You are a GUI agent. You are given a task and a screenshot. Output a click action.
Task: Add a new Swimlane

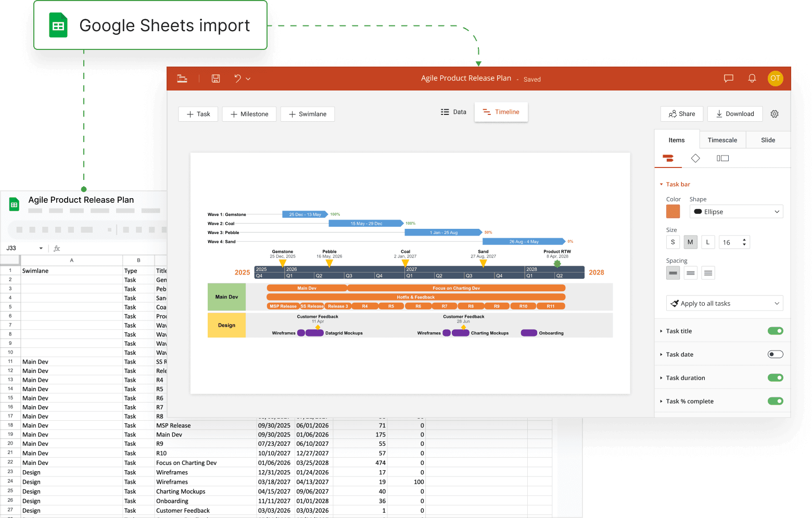tap(308, 114)
